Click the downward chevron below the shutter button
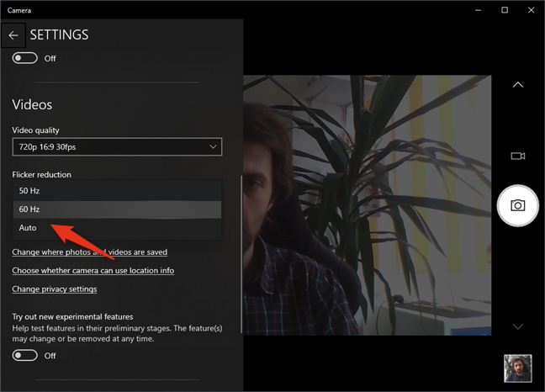 518,326
